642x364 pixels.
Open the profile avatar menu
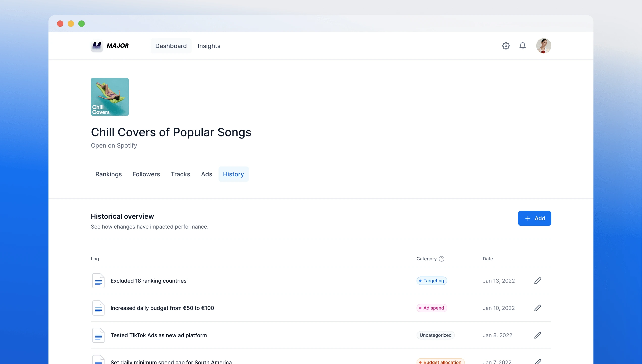click(543, 46)
